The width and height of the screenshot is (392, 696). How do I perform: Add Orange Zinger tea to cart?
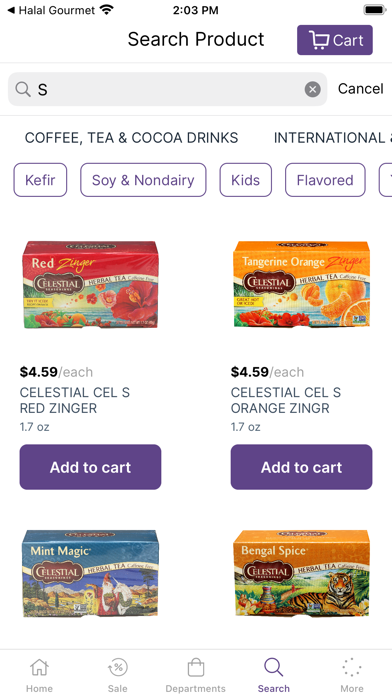(x=301, y=467)
